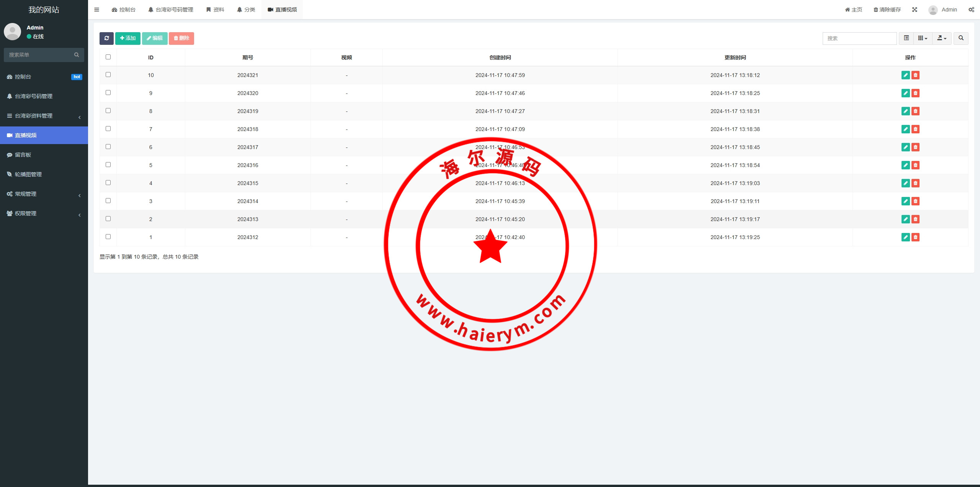Edit row with 期号 2024312
This screenshot has height=487, width=980.
[905, 237]
